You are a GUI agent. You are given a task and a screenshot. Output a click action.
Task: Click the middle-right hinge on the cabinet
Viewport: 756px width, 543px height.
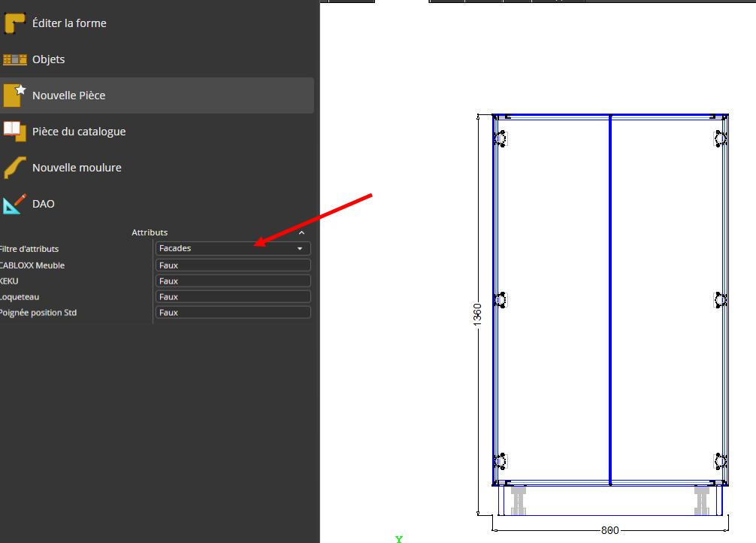(720, 300)
